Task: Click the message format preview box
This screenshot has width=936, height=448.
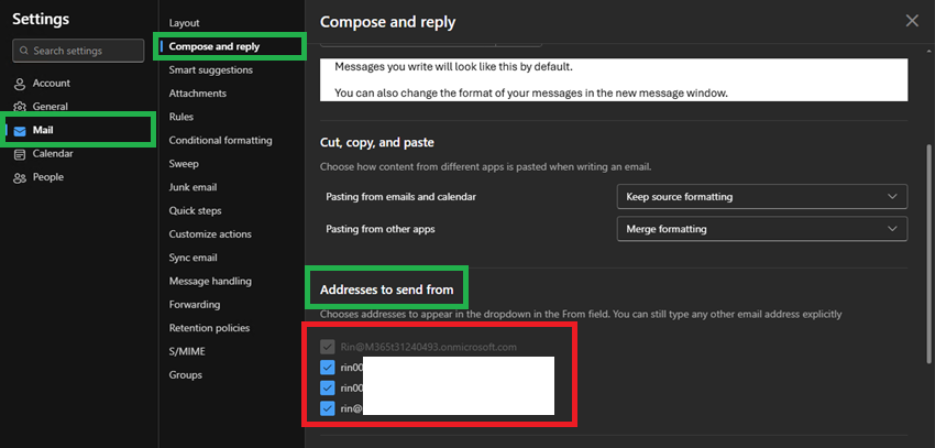Action: 614,80
